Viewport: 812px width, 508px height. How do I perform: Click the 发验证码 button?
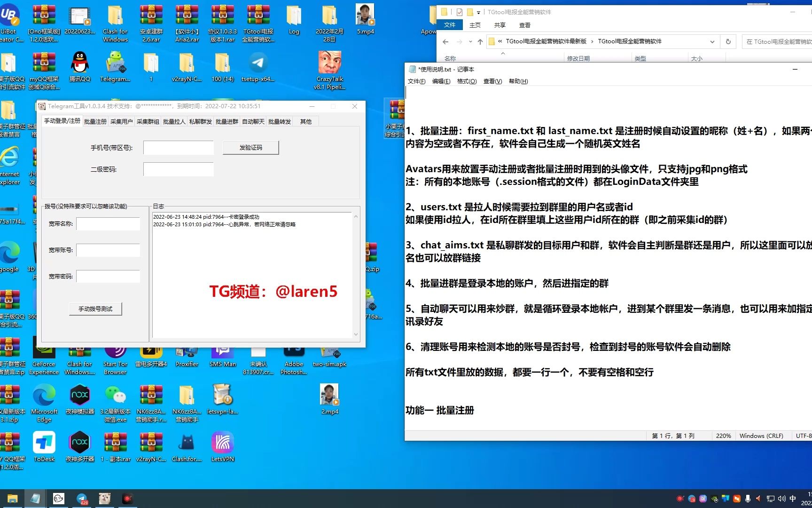pyautogui.click(x=250, y=147)
